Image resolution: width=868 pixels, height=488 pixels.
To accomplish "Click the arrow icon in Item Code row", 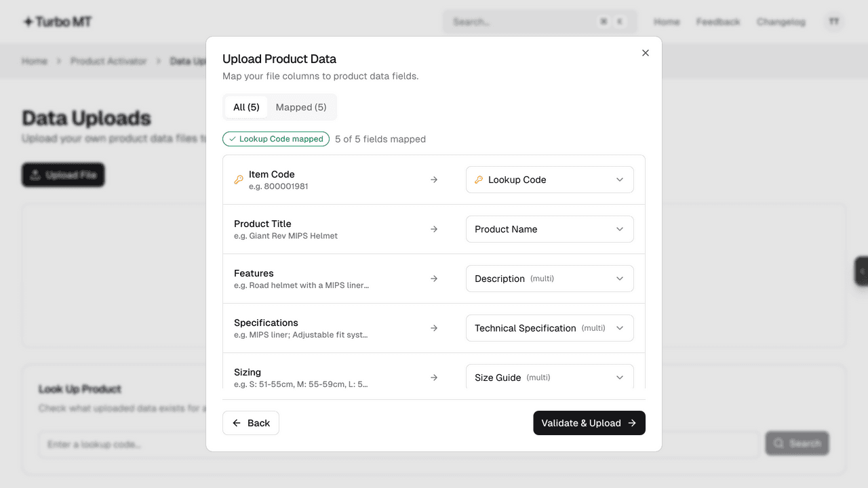I will [x=434, y=180].
